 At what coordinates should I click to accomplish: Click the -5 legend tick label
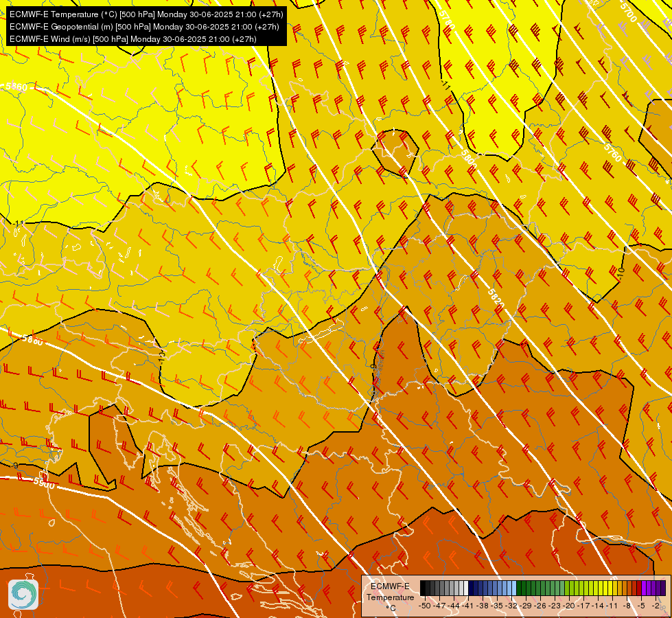641,606
